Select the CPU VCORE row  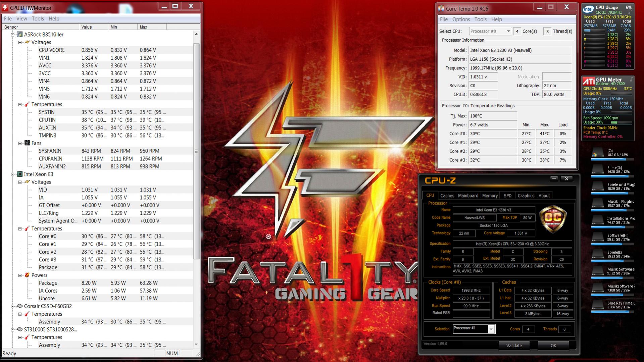(x=97, y=50)
